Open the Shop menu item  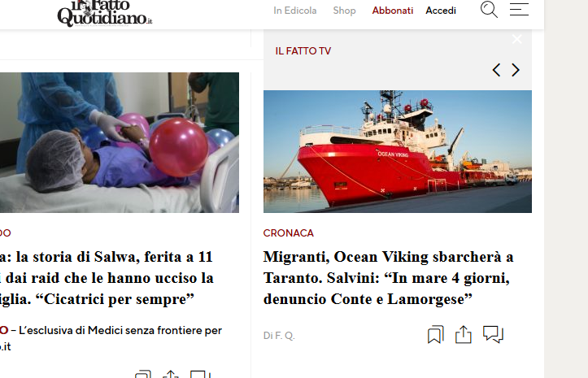344,11
